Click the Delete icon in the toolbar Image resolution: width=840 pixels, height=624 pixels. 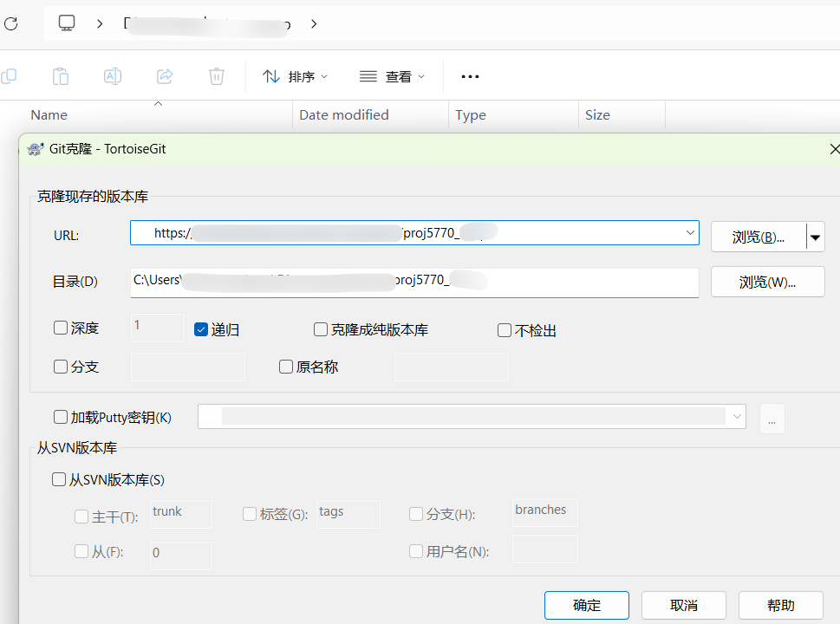coord(216,76)
